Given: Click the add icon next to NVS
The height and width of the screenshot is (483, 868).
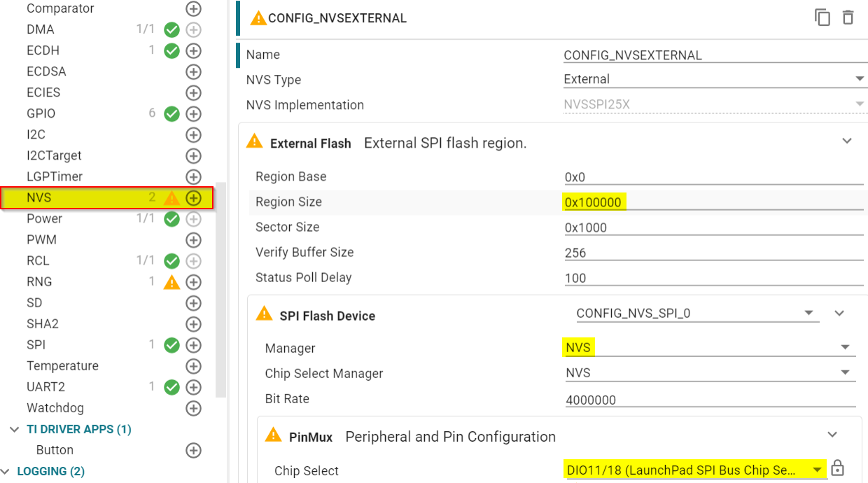Looking at the screenshot, I should tap(193, 198).
